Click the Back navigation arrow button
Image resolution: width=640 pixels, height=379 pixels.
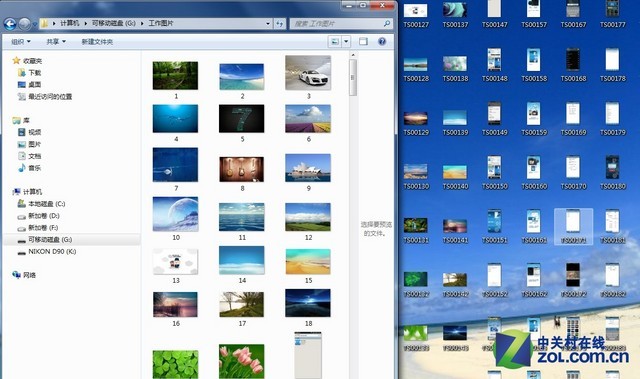pyautogui.click(x=10, y=24)
